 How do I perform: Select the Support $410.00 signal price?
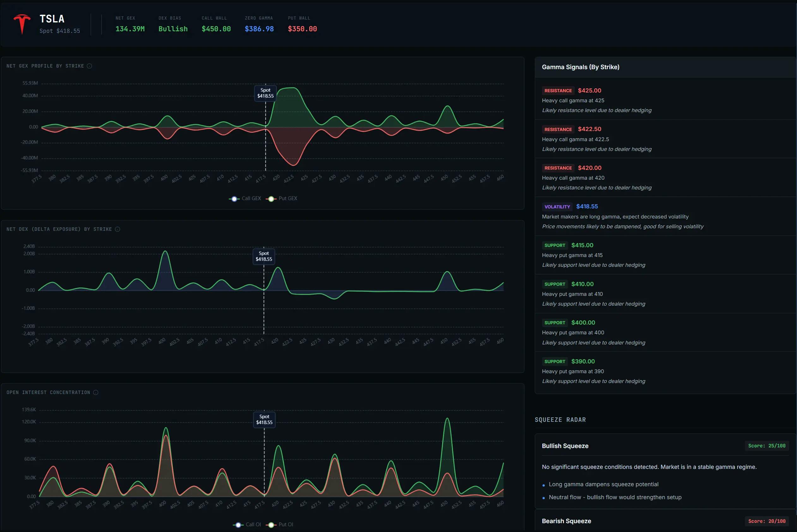[583, 284]
